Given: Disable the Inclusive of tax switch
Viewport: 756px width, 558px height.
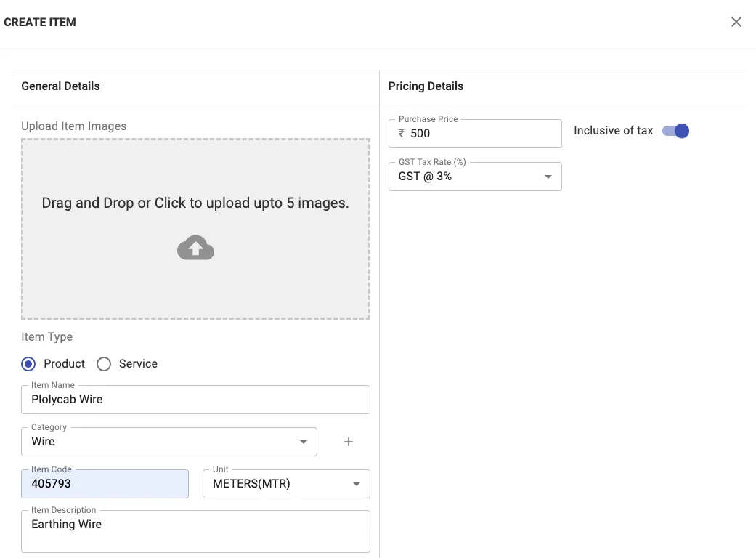Looking at the screenshot, I should 675,131.
